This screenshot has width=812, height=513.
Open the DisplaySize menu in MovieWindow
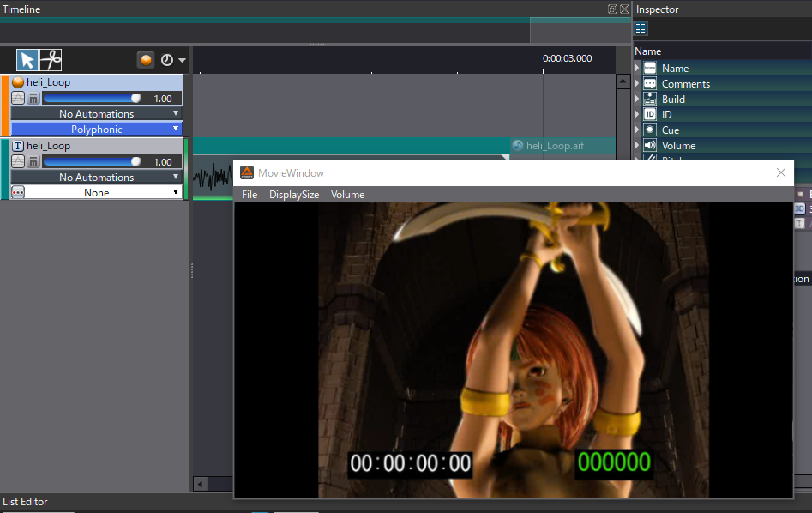[x=294, y=195]
